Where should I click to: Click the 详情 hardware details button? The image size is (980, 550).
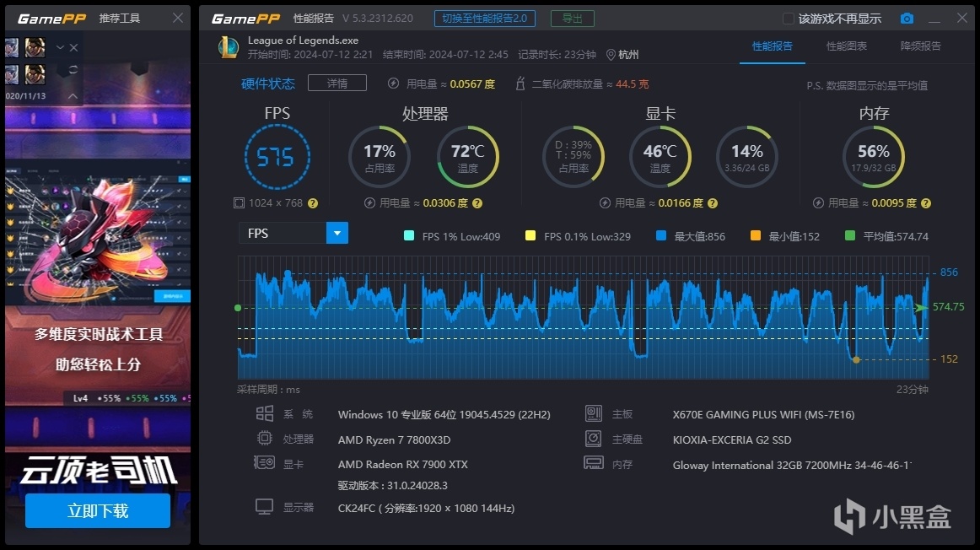(x=337, y=84)
